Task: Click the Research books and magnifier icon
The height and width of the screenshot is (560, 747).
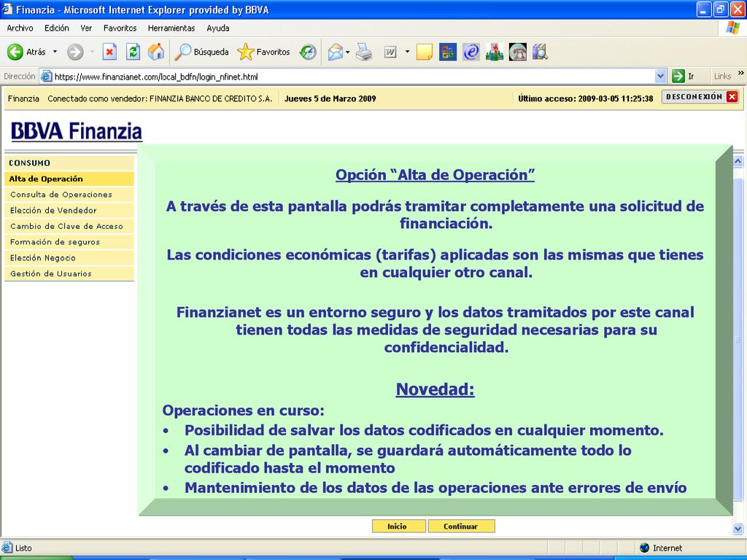Action: pyautogui.click(x=541, y=52)
